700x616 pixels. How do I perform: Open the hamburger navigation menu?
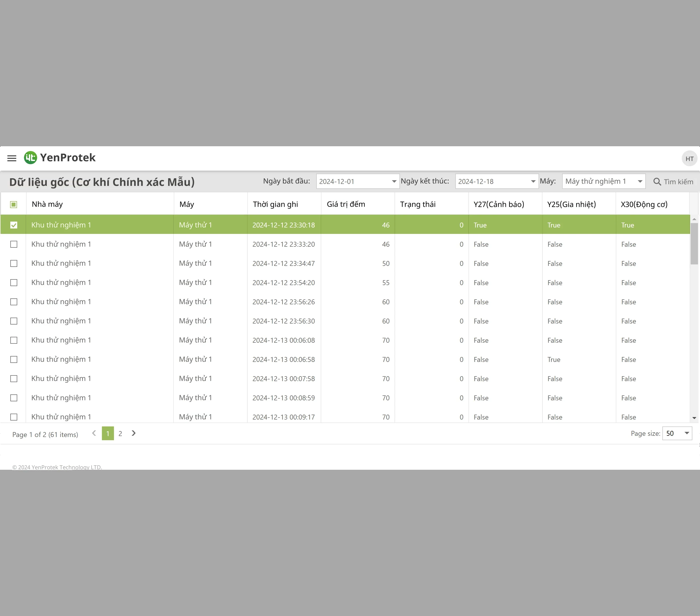pos(12,158)
